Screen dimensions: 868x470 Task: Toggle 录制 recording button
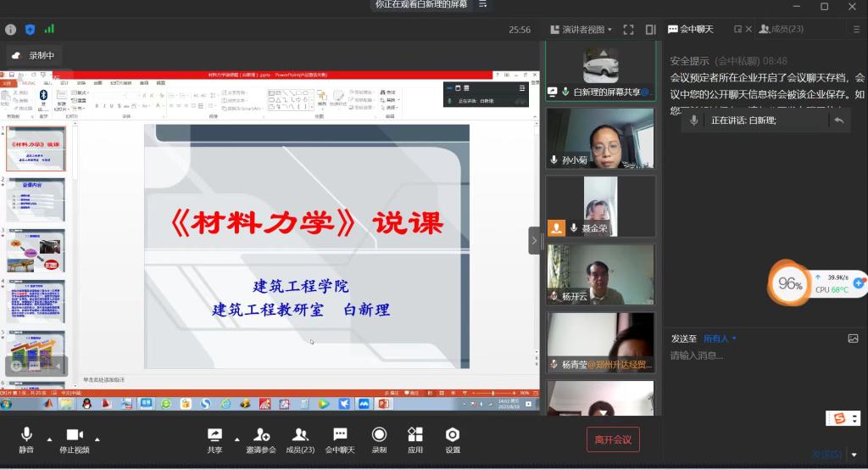click(x=379, y=439)
